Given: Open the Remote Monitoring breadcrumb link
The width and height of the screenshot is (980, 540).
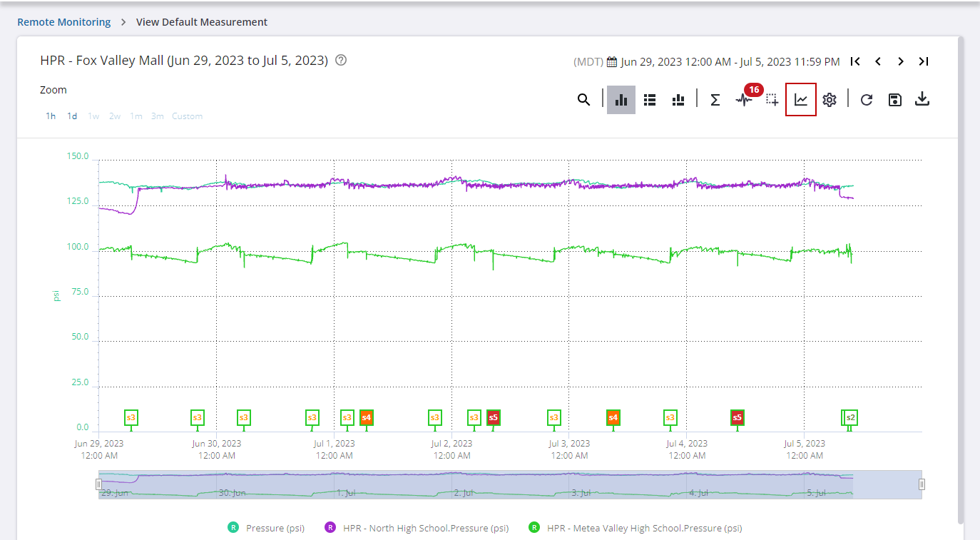Looking at the screenshot, I should click(x=64, y=22).
